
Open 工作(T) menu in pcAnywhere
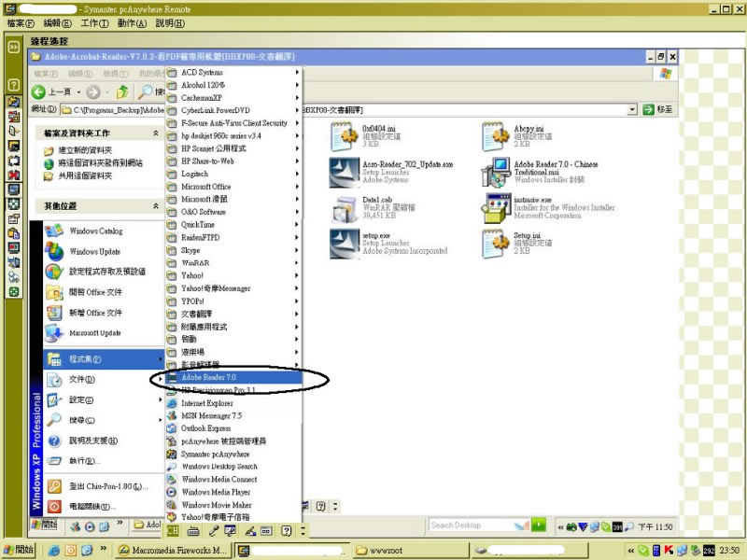[x=95, y=23]
